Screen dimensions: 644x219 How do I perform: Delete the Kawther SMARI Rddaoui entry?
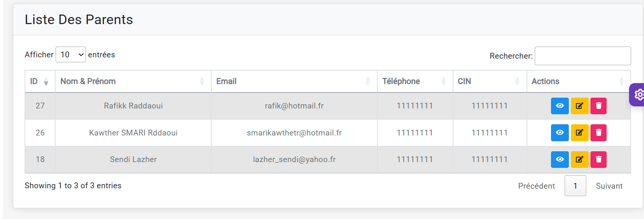click(x=598, y=133)
